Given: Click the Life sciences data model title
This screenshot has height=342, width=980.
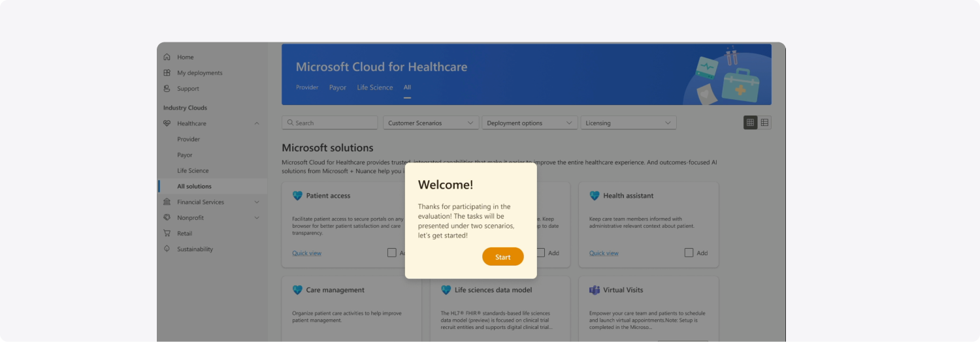Looking at the screenshot, I should point(493,290).
